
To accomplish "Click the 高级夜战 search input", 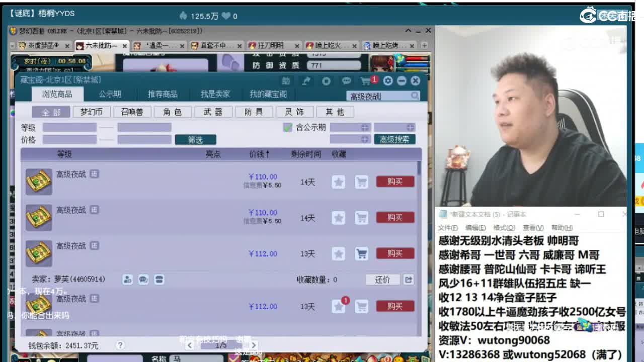I will tap(378, 96).
